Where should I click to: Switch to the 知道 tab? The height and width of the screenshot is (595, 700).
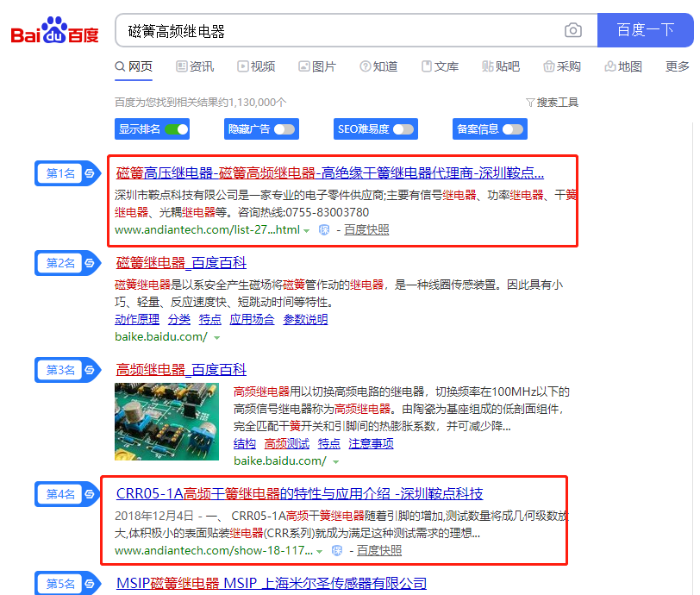pyautogui.click(x=378, y=66)
